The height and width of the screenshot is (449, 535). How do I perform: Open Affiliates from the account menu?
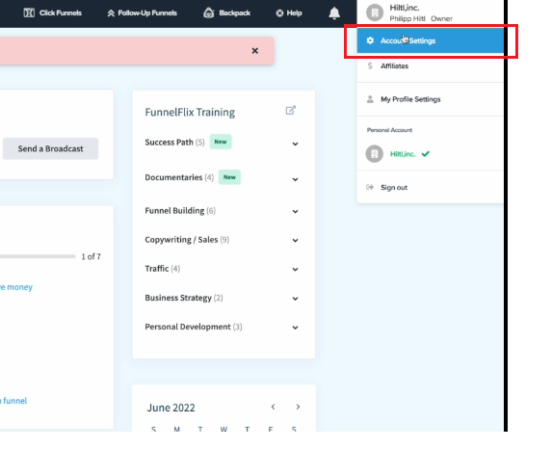(x=430, y=66)
